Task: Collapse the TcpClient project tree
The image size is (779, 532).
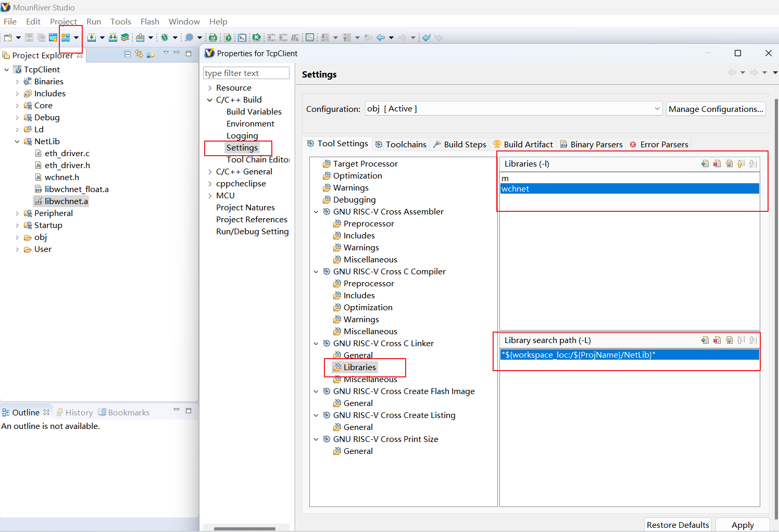Action: click(x=6, y=70)
